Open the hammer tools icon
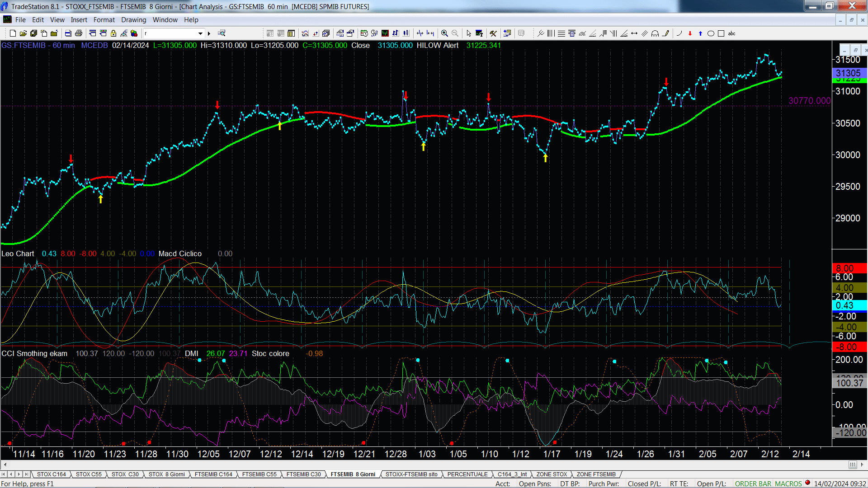 [493, 33]
